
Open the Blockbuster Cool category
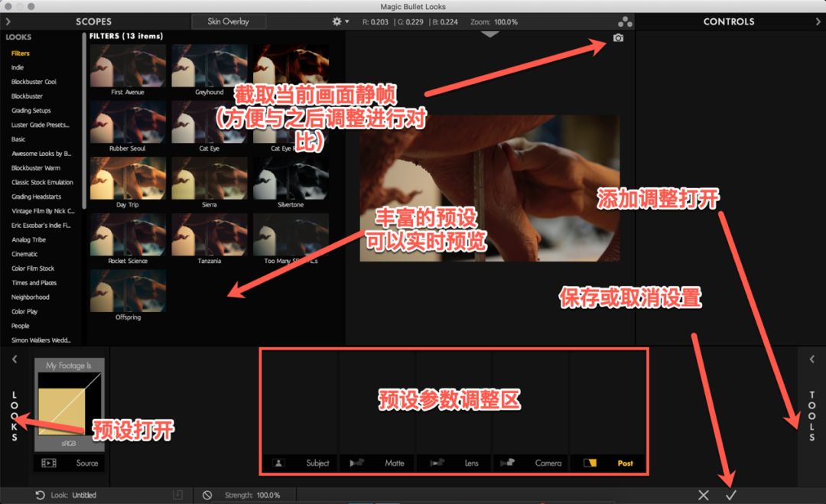34,82
